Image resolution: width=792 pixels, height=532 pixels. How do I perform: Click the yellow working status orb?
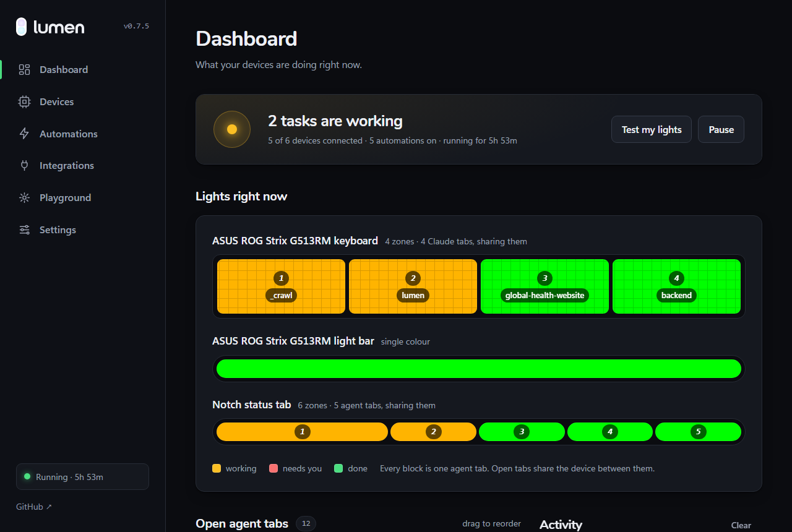pyautogui.click(x=232, y=129)
